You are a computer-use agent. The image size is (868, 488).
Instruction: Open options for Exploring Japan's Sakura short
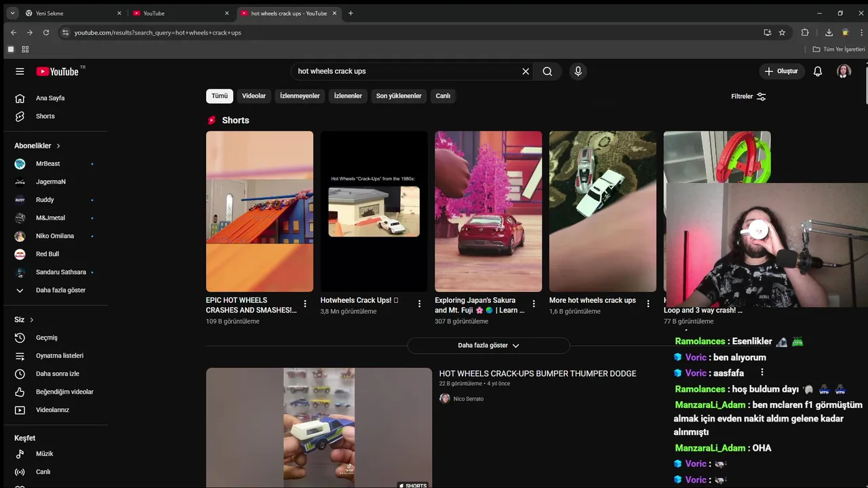click(534, 304)
